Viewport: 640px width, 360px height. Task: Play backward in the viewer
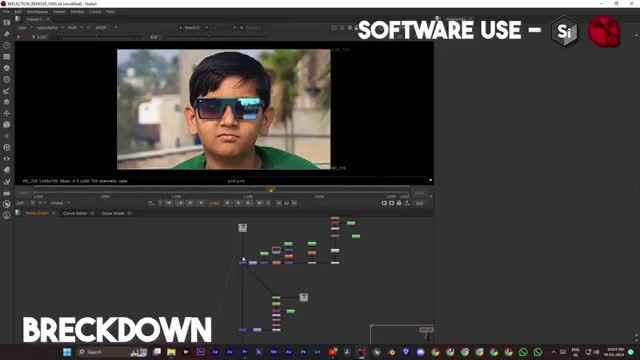coord(201,203)
